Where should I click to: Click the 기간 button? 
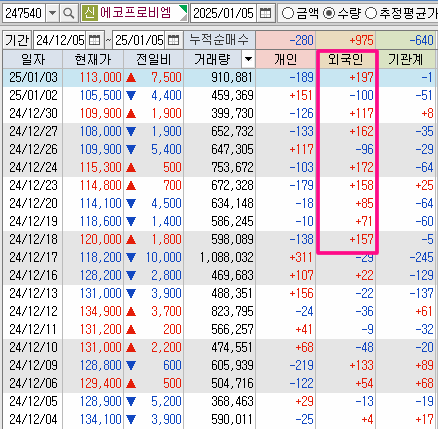[x=17, y=40]
